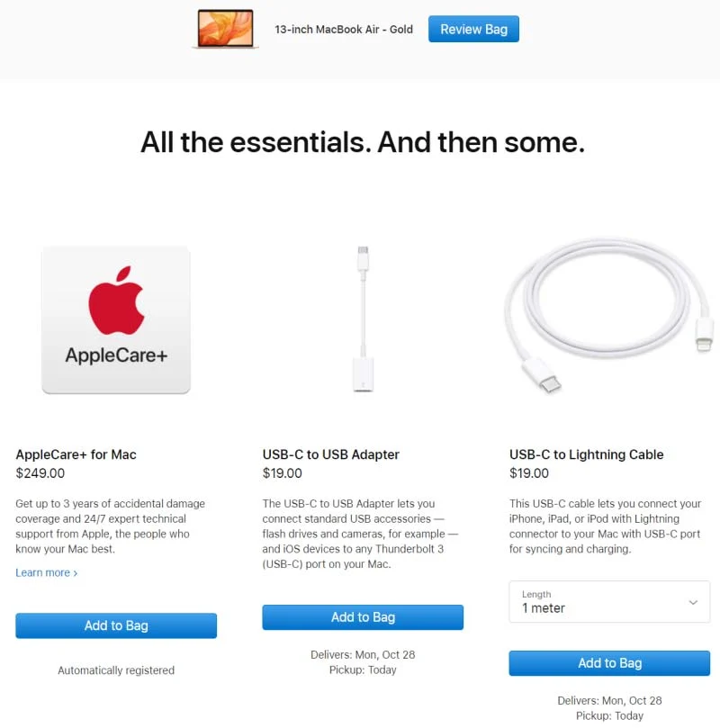Viewport: 720px width, 728px height.
Task: Click the red Apple logo in AppleCare+ card
Action: click(x=116, y=301)
